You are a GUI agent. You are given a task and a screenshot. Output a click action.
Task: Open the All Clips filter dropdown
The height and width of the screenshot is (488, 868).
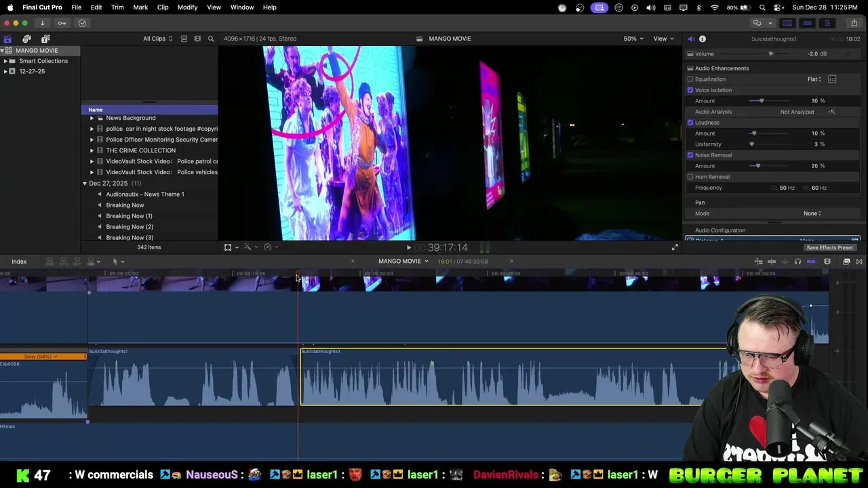(157, 39)
